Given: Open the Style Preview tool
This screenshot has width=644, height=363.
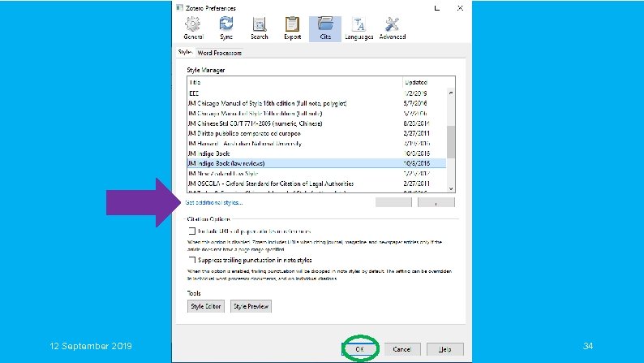Looking at the screenshot, I should 251,306.
